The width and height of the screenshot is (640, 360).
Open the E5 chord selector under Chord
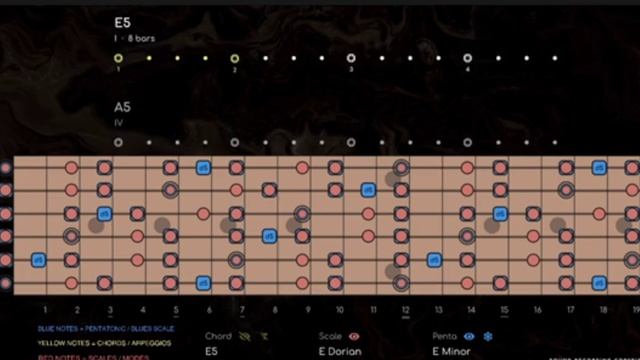click(211, 351)
